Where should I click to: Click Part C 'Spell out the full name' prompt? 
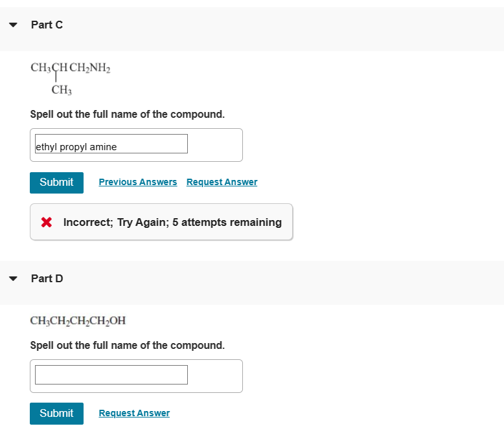tap(128, 115)
